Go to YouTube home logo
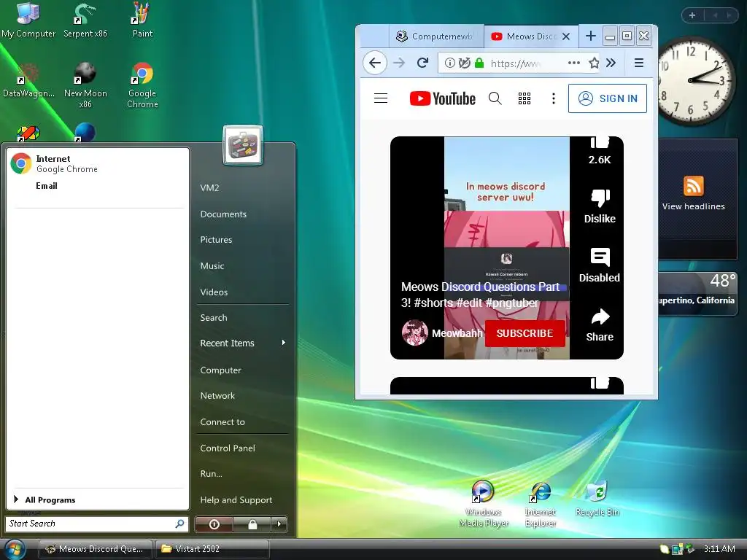 (443, 98)
